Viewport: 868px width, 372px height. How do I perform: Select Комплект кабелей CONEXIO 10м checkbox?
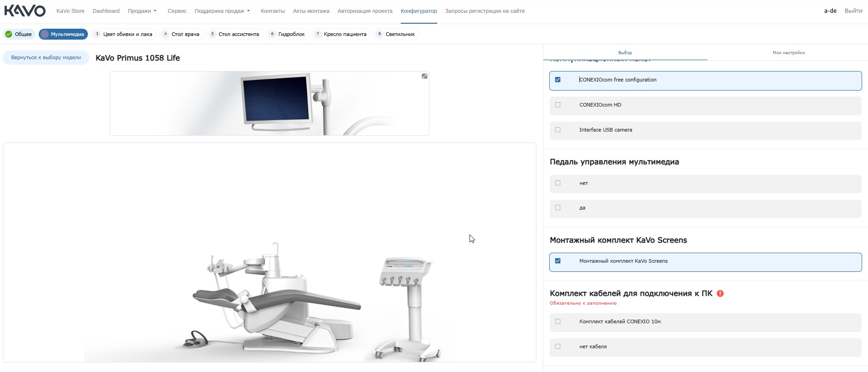coord(558,321)
